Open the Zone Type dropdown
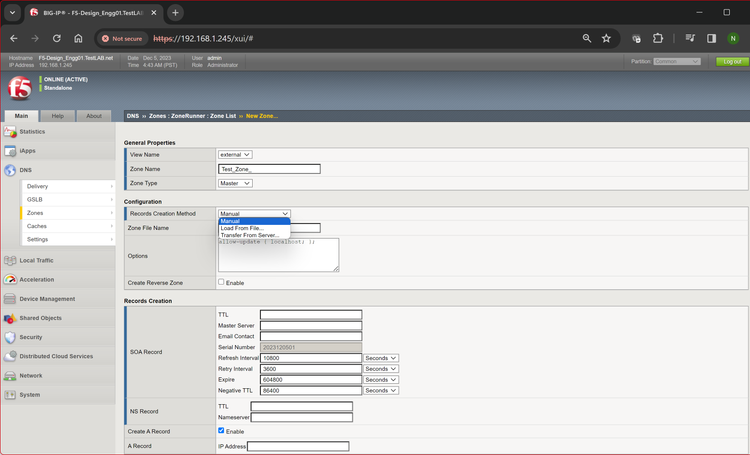This screenshot has height=455, width=750. tap(235, 184)
